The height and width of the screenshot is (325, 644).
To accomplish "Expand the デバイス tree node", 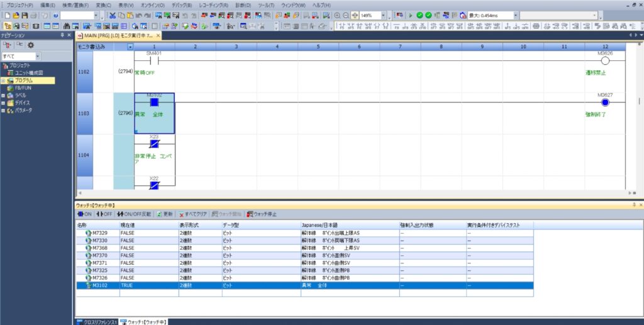I will (x=3, y=103).
